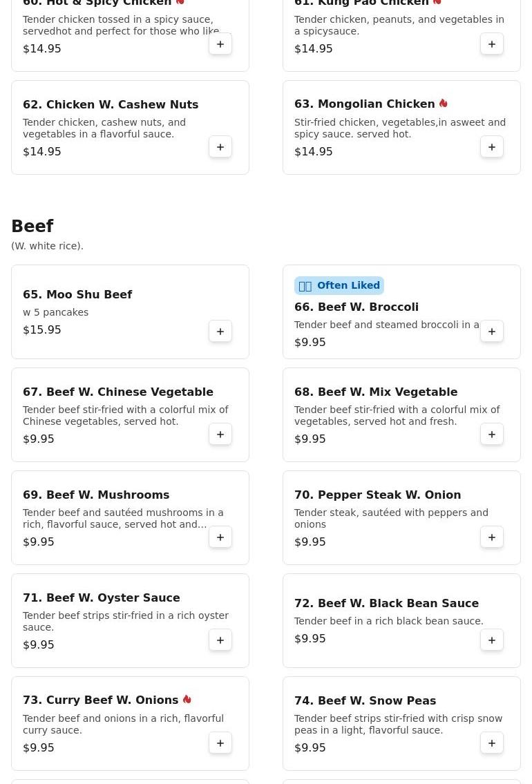Click plus for Beef W. Oyster Sauce

pos(220,640)
